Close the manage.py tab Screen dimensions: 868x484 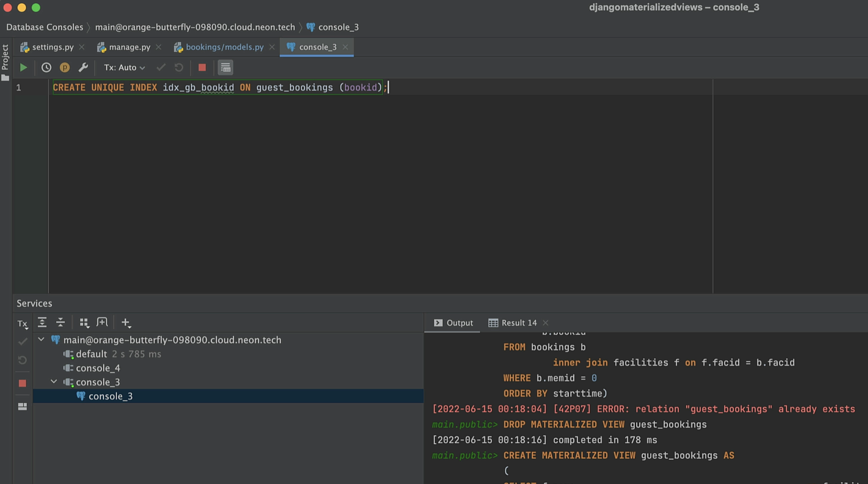point(159,47)
